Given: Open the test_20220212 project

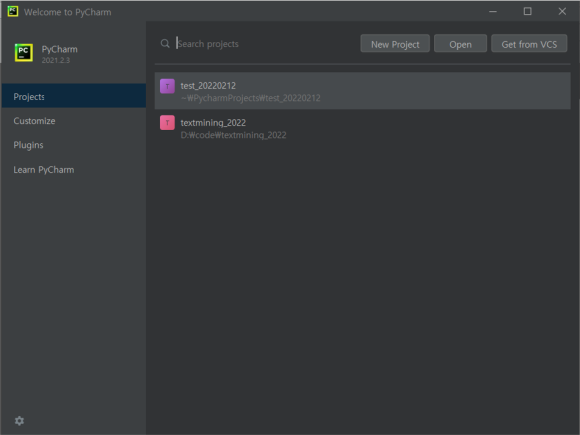Looking at the screenshot, I should point(362,91).
